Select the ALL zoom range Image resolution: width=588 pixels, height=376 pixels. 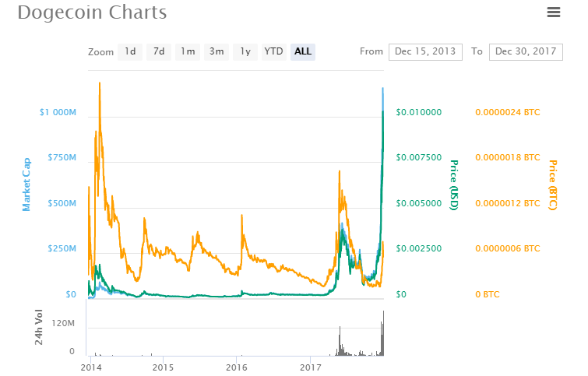(303, 51)
